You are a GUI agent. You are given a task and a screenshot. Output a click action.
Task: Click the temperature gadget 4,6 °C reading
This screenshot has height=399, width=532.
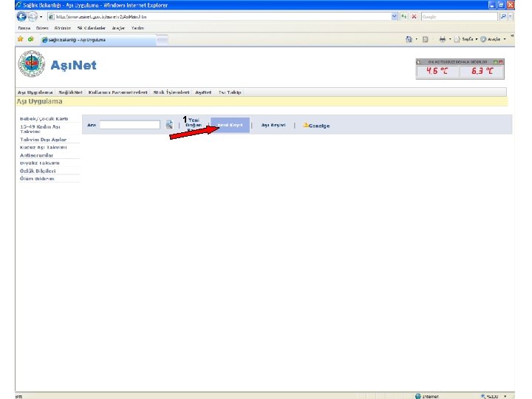click(437, 71)
